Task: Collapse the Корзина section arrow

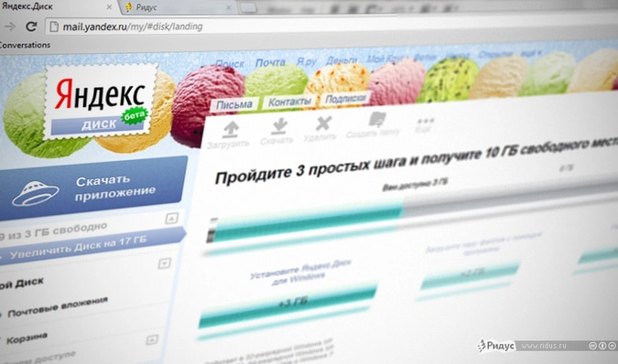Action: 152,339
